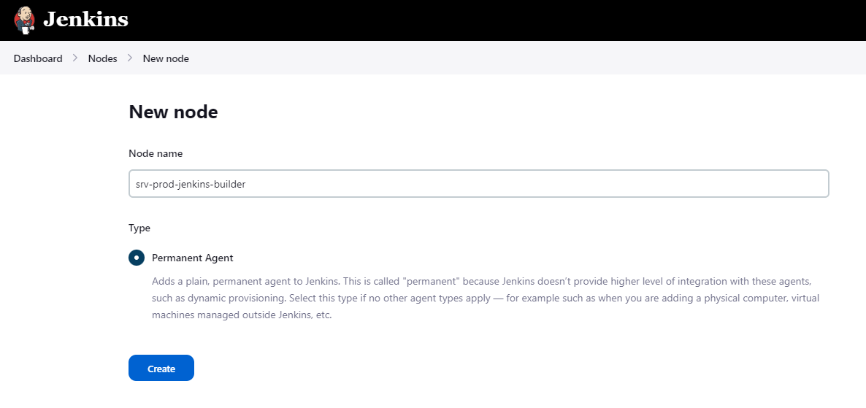Click the chevron after Dashboard breadcrumb
The image size is (866, 408).
pyautogui.click(x=75, y=58)
